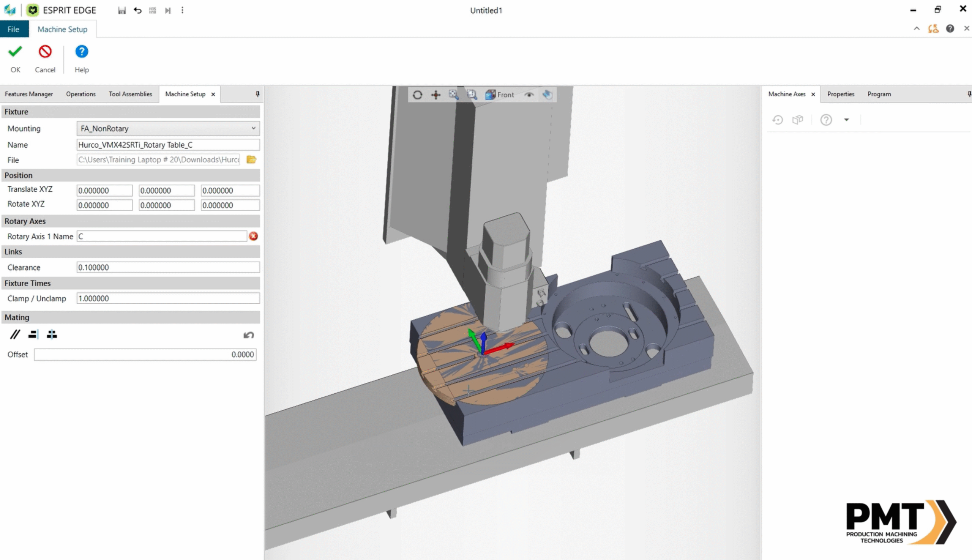Close the document with the small gray X

966,28
